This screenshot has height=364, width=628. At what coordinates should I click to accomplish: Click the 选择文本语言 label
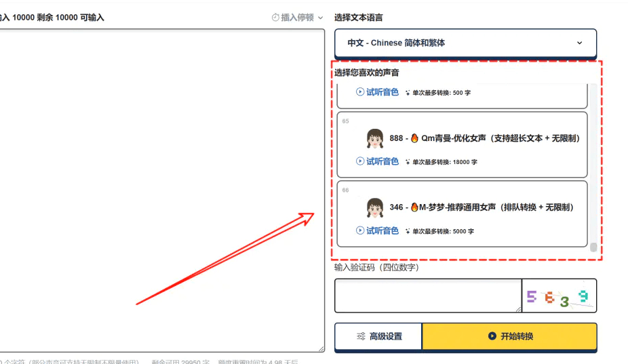pyautogui.click(x=359, y=18)
